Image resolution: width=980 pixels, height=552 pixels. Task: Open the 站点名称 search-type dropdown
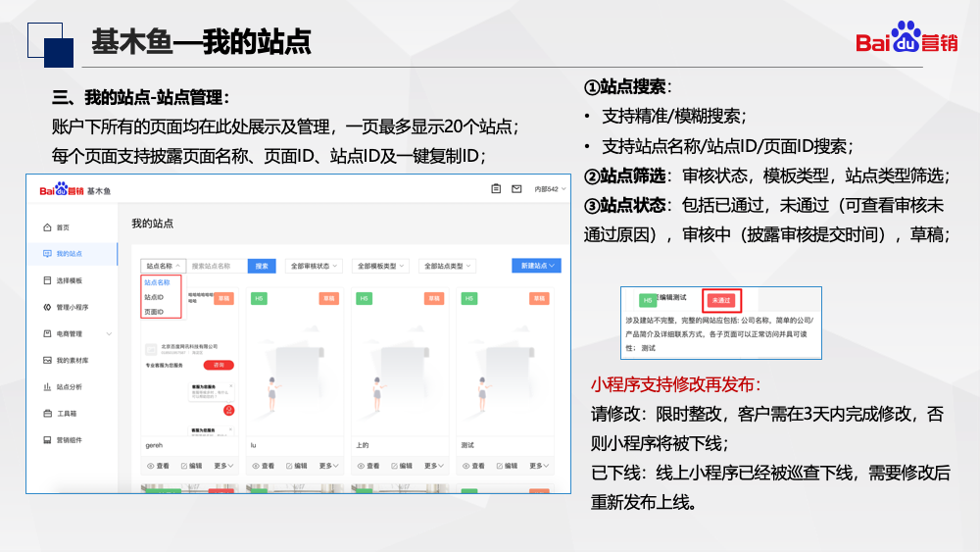[163, 266]
